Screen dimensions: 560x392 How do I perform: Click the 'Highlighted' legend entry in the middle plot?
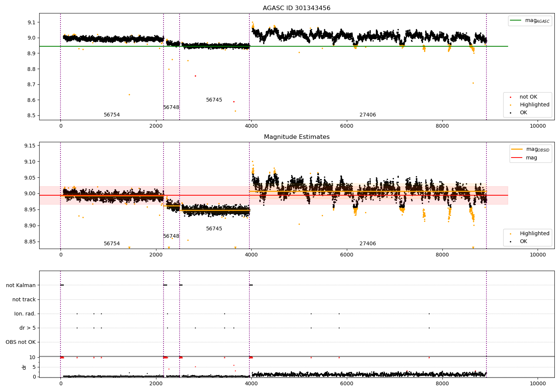[x=534, y=234]
